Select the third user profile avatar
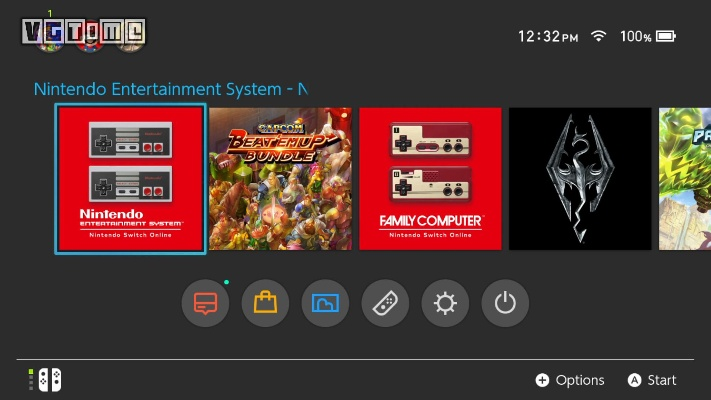711x400 pixels. pyautogui.click(x=127, y=36)
